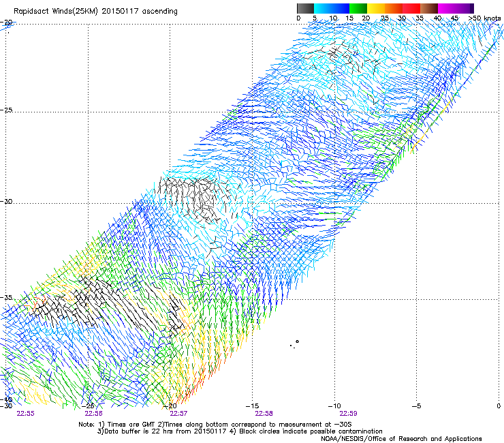The image size is (504, 443).
Task: Click the "10" speed legend label
Action: (333, 18)
